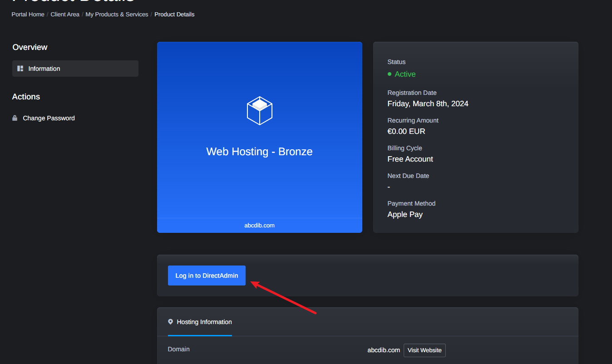Click the Web Hosting - Bronze title
The image size is (612, 364).
point(260,152)
